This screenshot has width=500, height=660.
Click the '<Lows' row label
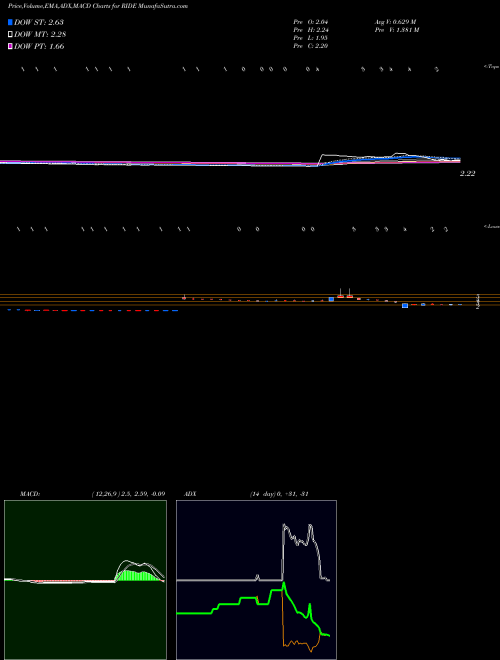tap(491, 226)
